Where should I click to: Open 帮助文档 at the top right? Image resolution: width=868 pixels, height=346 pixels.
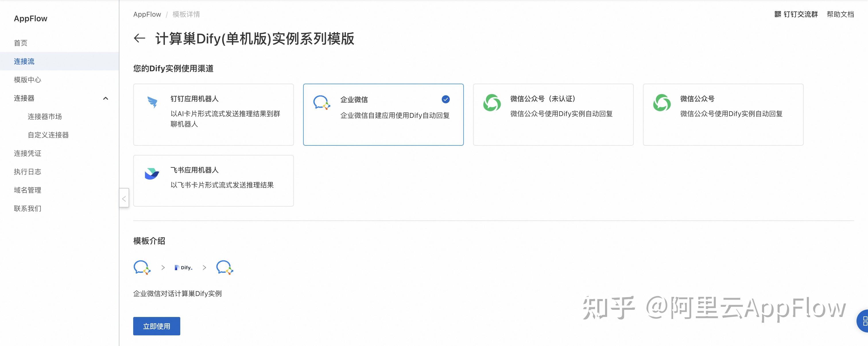point(840,14)
